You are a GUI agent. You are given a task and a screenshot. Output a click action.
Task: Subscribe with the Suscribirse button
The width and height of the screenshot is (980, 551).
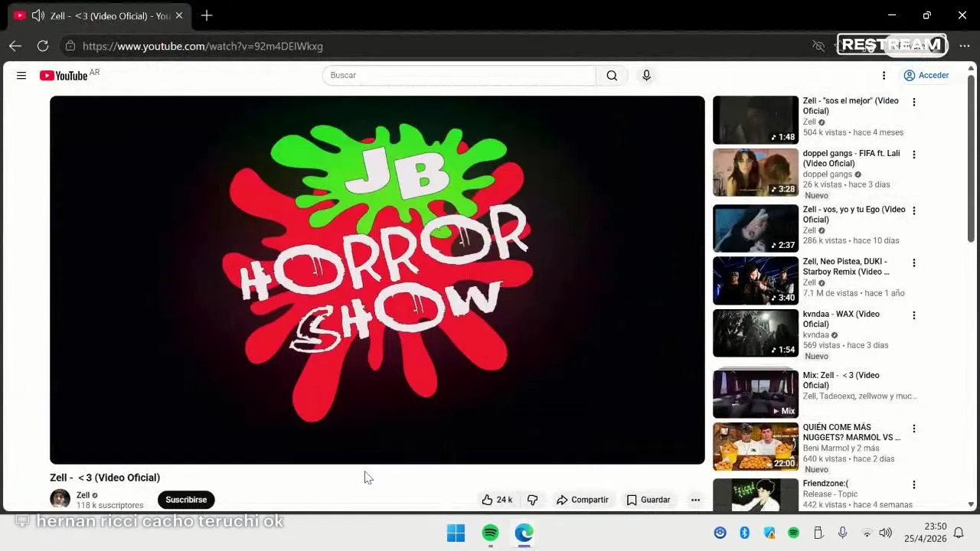click(x=186, y=500)
